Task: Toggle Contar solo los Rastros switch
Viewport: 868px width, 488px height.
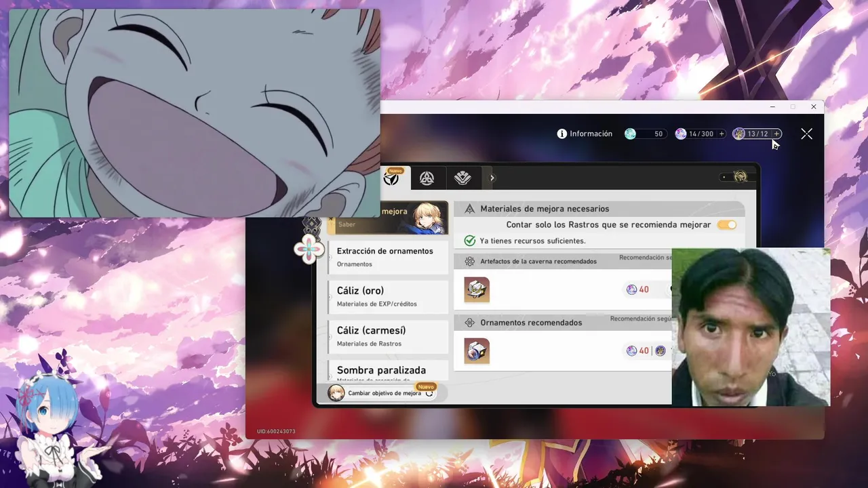Action: click(x=726, y=224)
